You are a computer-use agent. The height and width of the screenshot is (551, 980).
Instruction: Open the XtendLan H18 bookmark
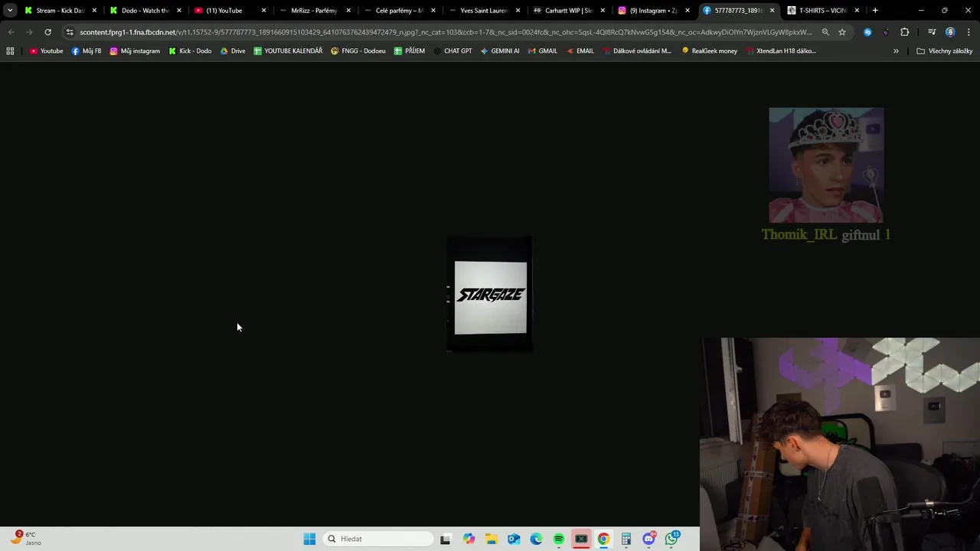(781, 51)
